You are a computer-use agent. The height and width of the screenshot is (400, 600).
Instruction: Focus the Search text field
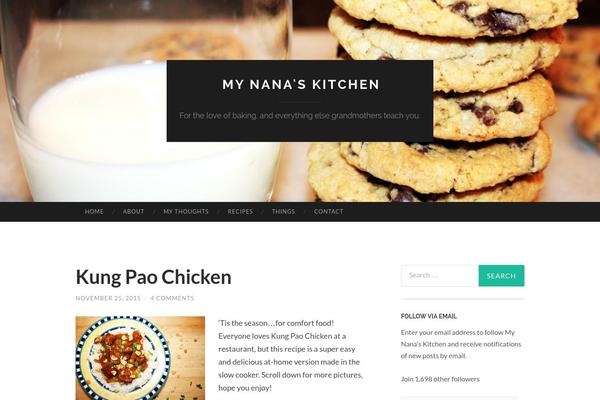(x=440, y=275)
